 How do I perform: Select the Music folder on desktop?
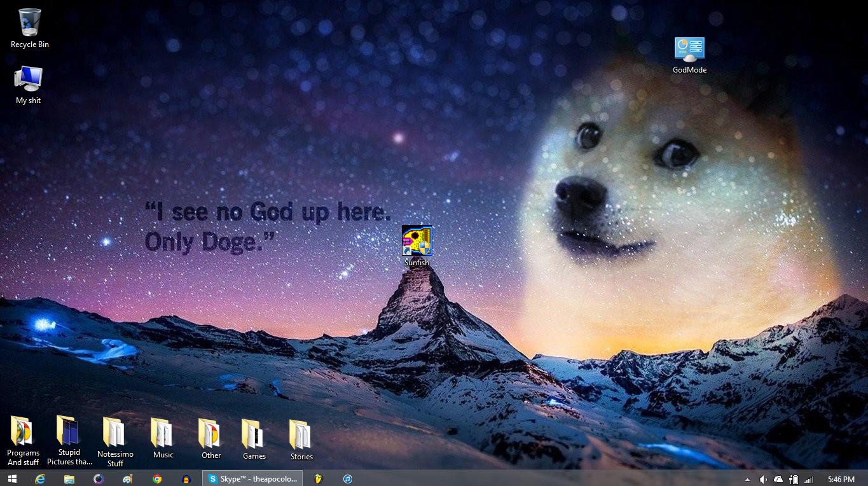(163, 433)
